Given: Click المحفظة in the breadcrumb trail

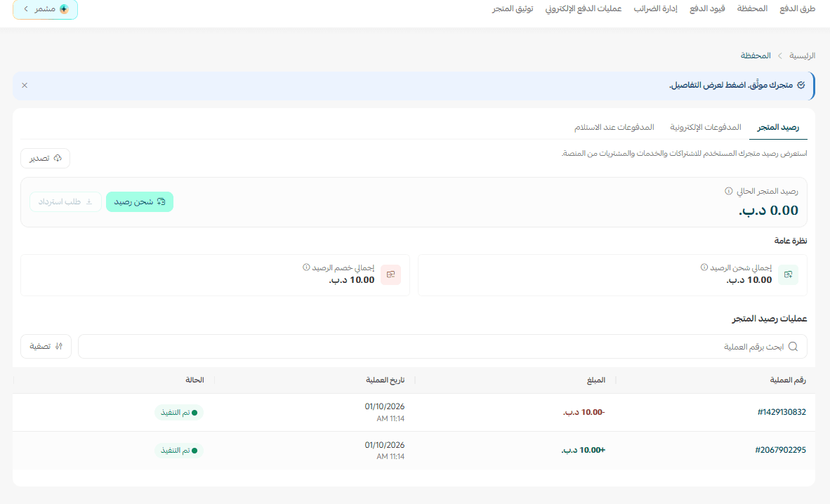Looking at the screenshot, I should (756, 55).
